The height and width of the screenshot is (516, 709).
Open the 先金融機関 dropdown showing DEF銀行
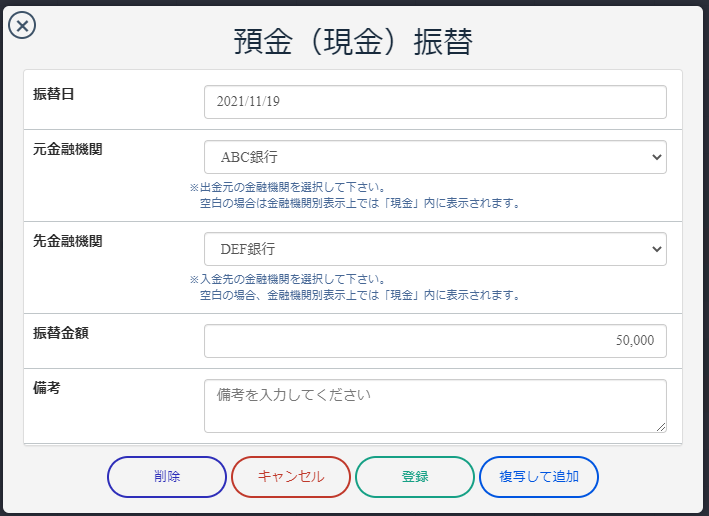pos(435,249)
